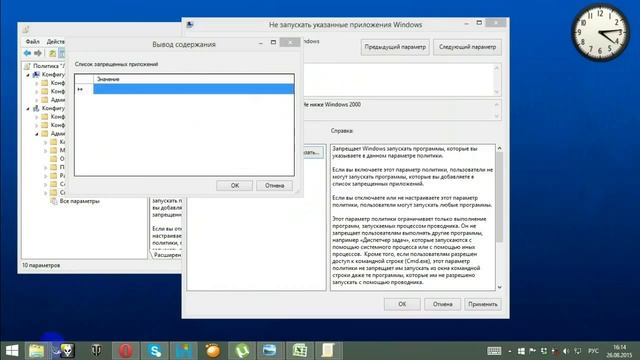Viewport: 640px width, 360px height.
Task: Click the comment box scroll down arrow
Action: pyautogui.click(x=497, y=92)
